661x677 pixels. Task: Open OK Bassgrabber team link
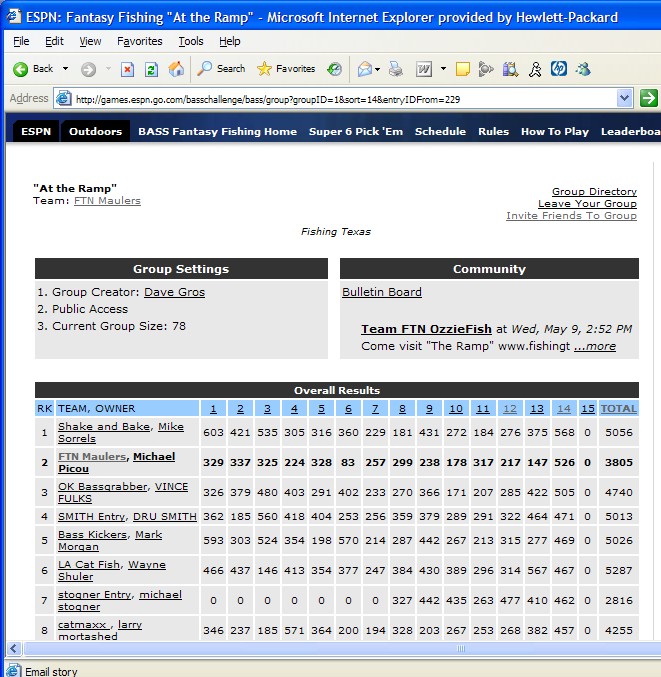(x=103, y=486)
